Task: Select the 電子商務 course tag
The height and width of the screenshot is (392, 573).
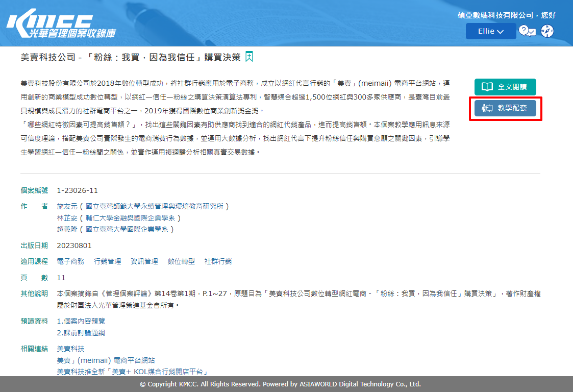Action: pyautogui.click(x=70, y=261)
